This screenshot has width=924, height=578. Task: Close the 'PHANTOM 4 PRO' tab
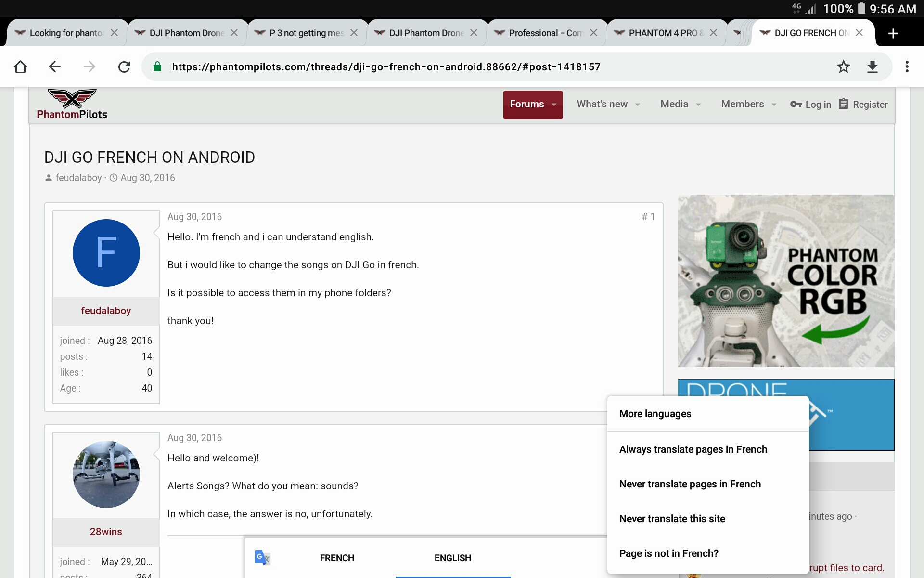[713, 33]
